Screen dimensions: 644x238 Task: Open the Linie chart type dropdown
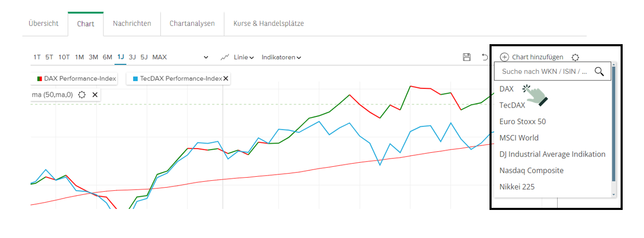(244, 57)
